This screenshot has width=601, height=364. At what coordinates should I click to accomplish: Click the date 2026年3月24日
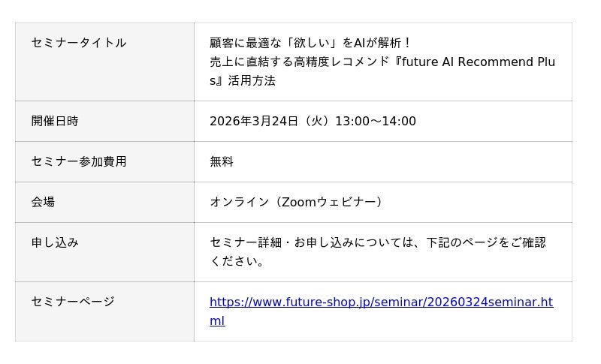click(254, 121)
